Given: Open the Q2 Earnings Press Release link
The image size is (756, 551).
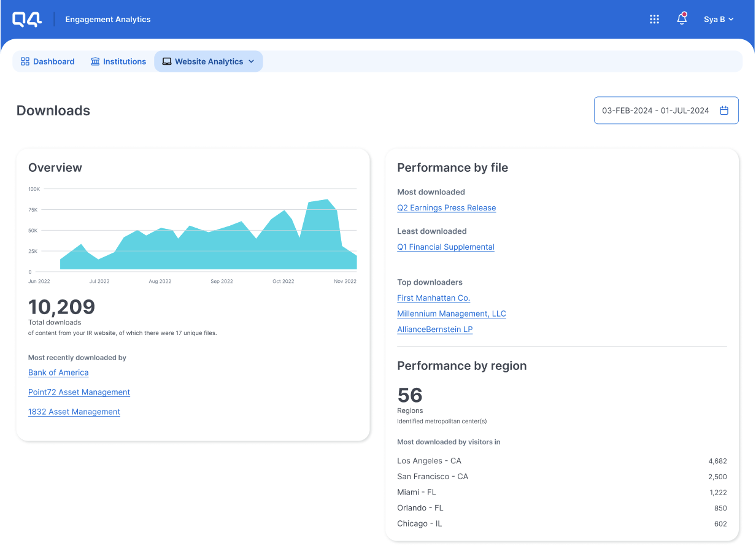Looking at the screenshot, I should (446, 208).
